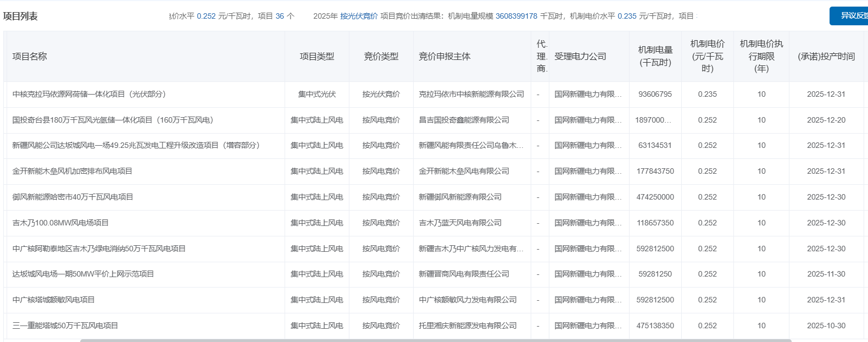The height and width of the screenshot is (342, 868).
Task: Click the 竞价申报主体 column header
Action: click(444, 56)
